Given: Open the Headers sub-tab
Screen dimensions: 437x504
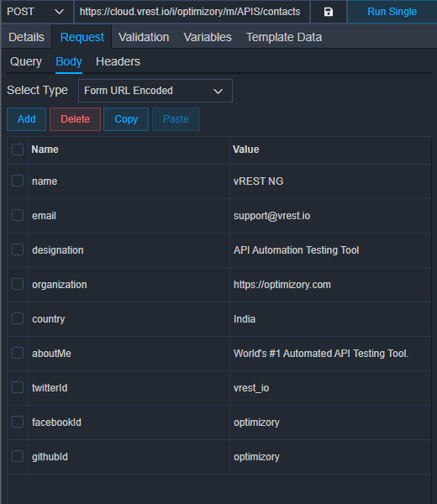Looking at the screenshot, I should point(118,61).
